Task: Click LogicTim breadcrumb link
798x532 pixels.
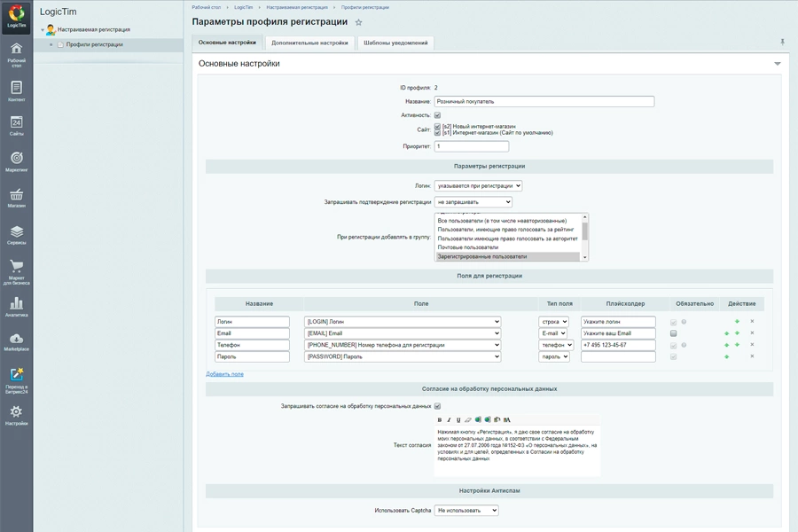Action: [243, 7]
